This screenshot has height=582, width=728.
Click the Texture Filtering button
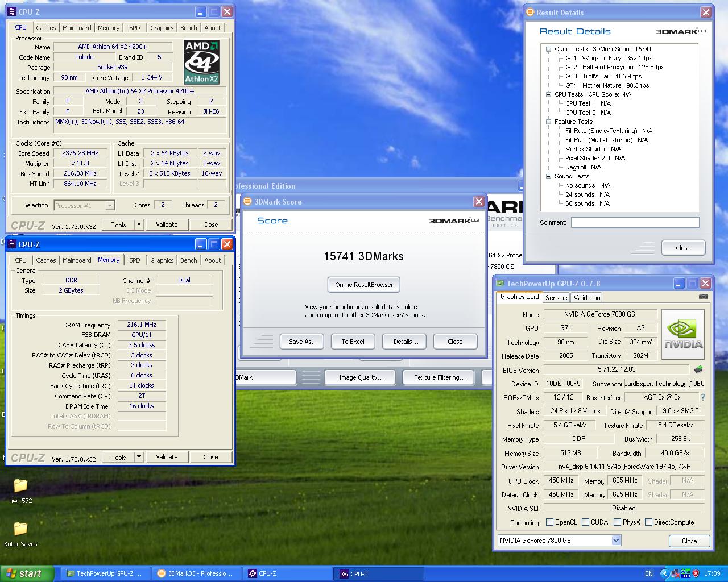(x=440, y=377)
